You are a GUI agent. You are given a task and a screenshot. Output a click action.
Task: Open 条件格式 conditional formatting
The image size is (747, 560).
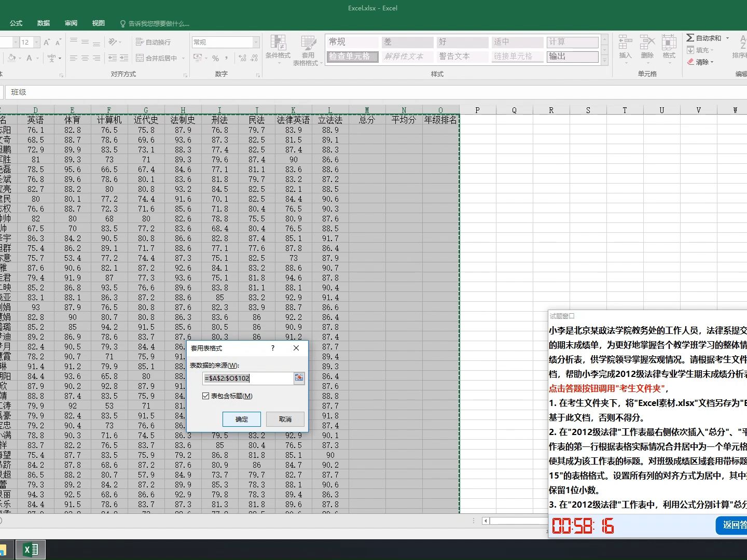tap(278, 50)
